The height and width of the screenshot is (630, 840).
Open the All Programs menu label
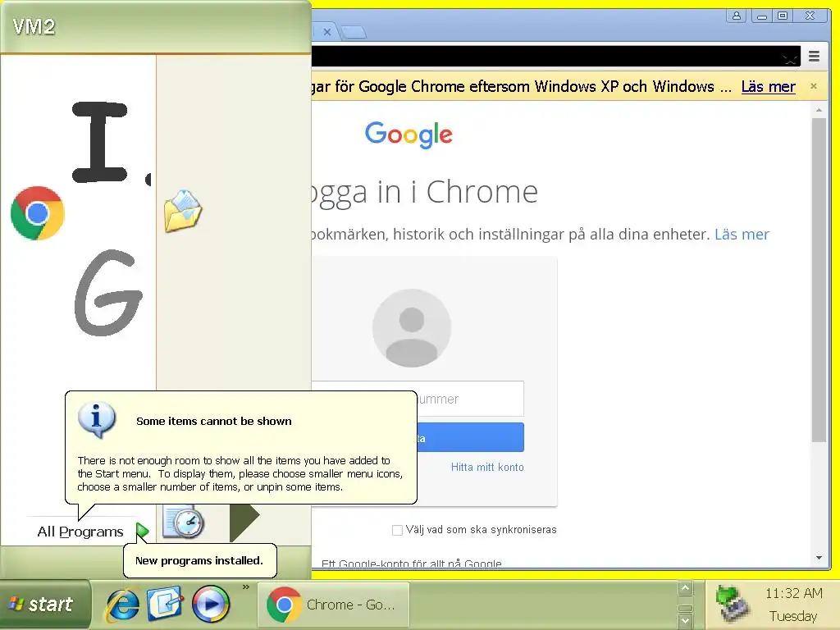(x=80, y=532)
